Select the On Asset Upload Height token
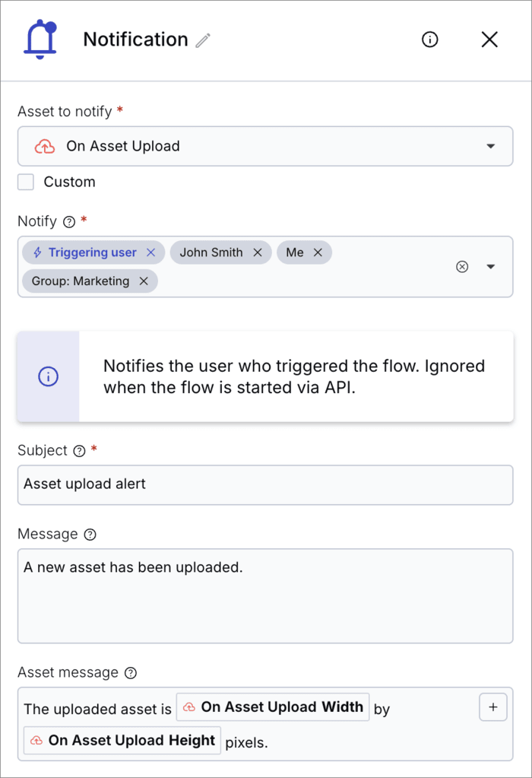 click(122, 740)
